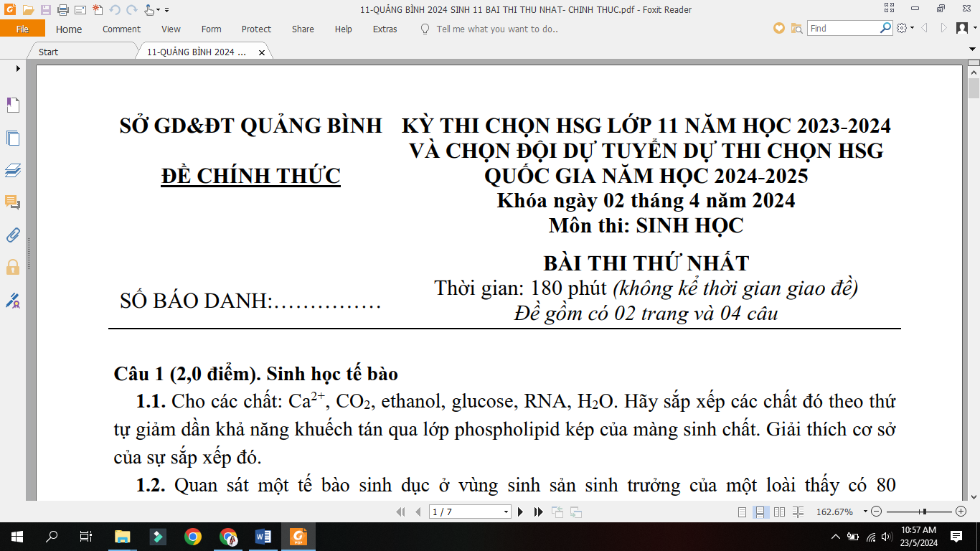This screenshot has width=980, height=551.
Task: Click the vertical scrollbar thumb
Action: tap(974, 88)
